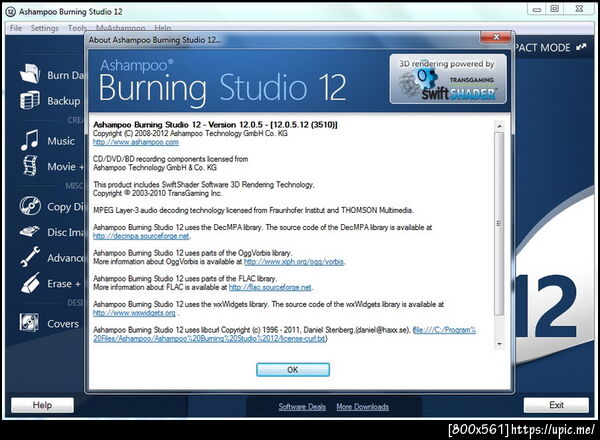Click the Advanced wrench icon
The image size is (600, 440).
point(30,257)
